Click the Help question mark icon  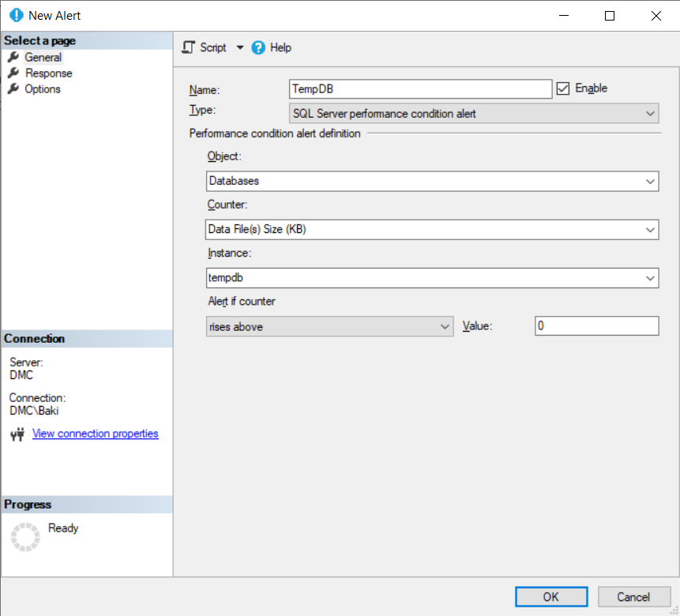258,47
